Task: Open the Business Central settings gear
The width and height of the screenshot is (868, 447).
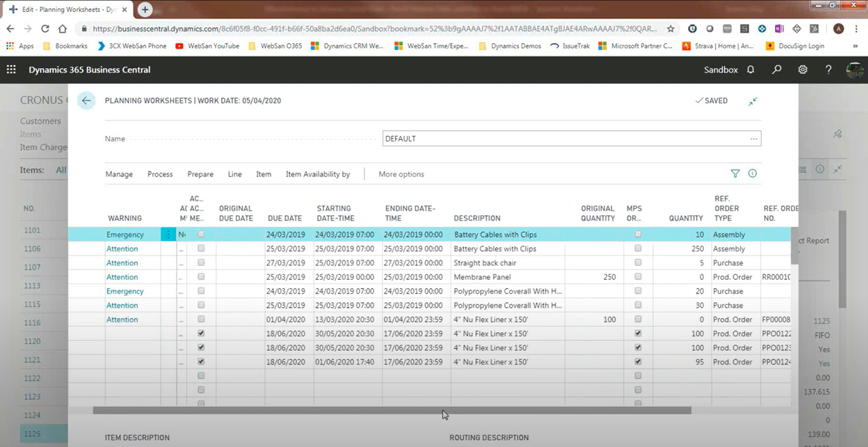Action: [803, 70]
